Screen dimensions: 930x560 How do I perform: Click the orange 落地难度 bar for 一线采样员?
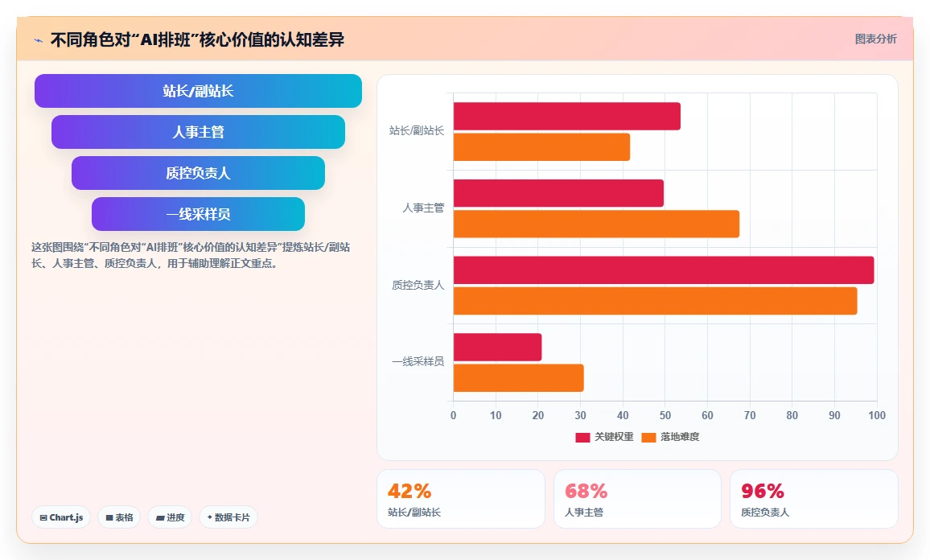coord(518,378)
